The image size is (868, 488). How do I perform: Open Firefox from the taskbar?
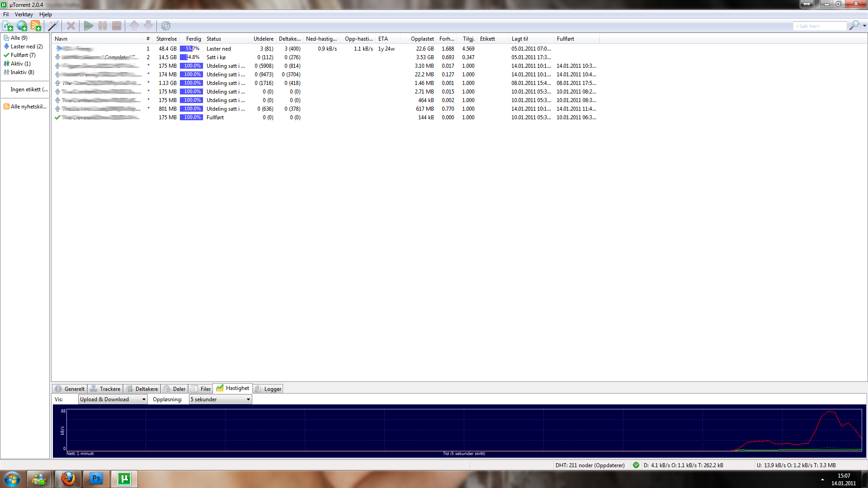coord(68,479)
